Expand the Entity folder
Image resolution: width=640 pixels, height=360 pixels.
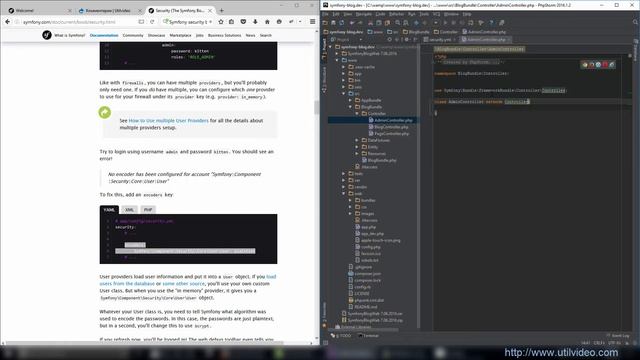[x=357, y=147]
